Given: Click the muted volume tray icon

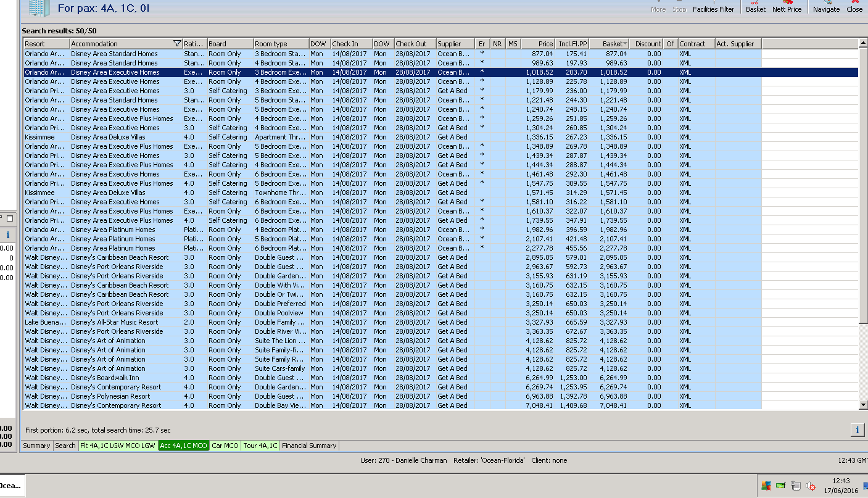Looking at the screenshot, I should tap(811, 486).
